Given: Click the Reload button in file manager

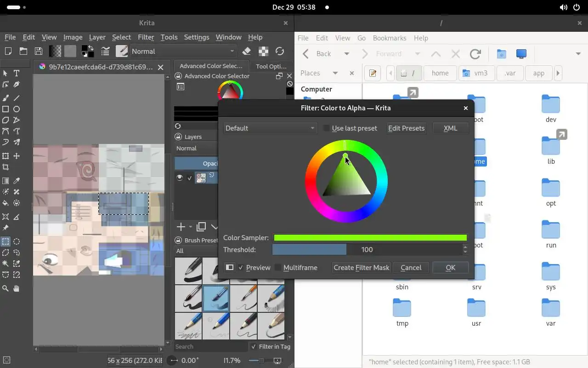Looking at the screenshot, I should [x=475, y=54].
